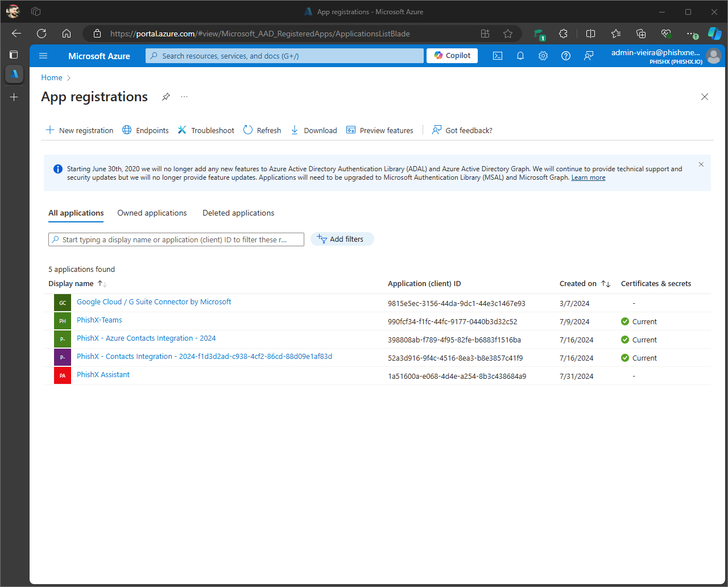Switch to the Owned applications tab
Viewport: 728px width, 587px height.
152,213
